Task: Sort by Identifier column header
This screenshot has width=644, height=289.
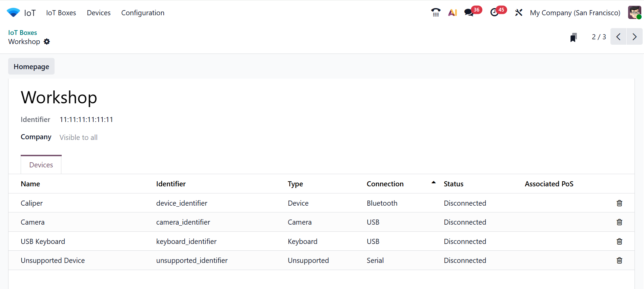Action: [171, 184]
